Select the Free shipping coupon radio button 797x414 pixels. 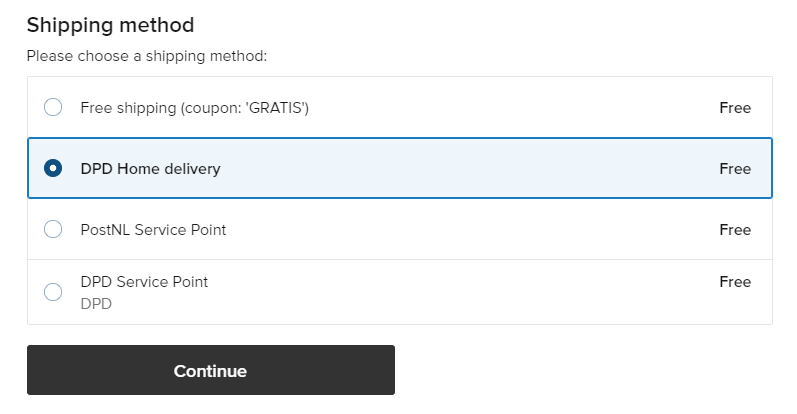point(53,107)
